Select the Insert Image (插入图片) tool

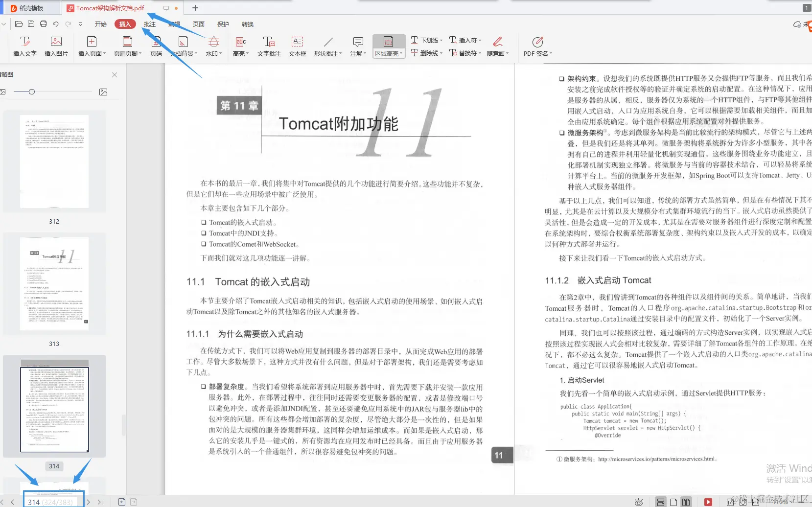pyautogui.click(x=56, y=47)
